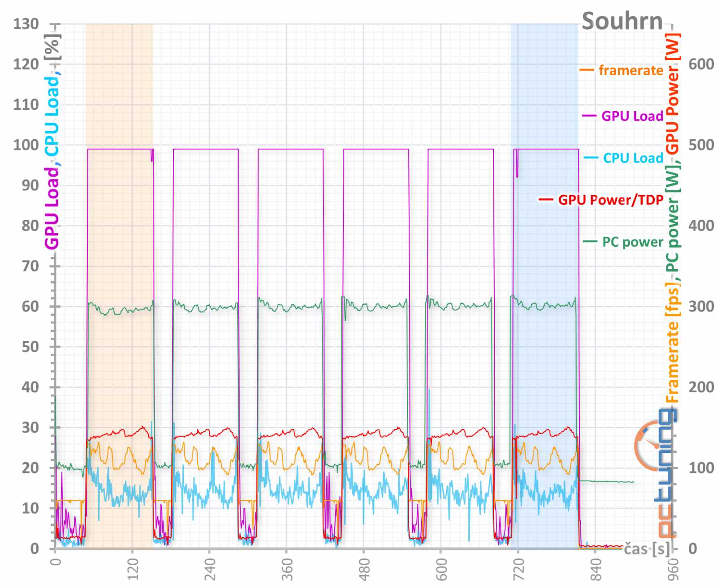Click the right axis value 600
The image size is (717, 588).
(x=701, y=64)
